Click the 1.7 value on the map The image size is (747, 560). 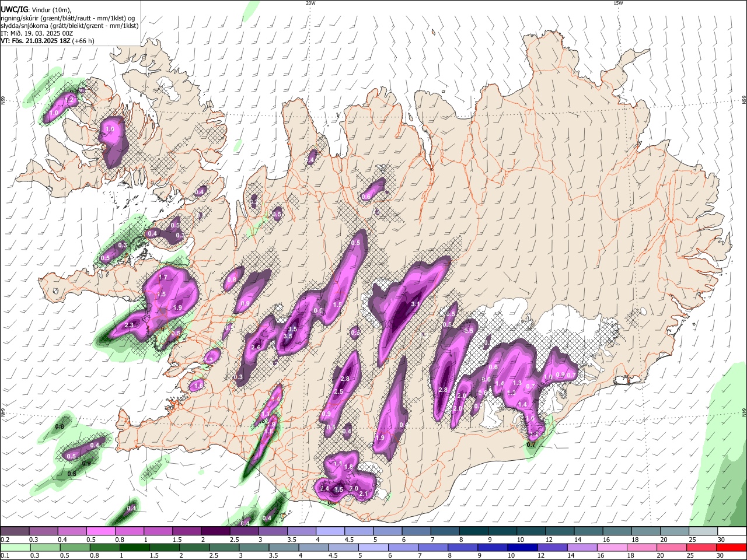click(x=163, y=277)
